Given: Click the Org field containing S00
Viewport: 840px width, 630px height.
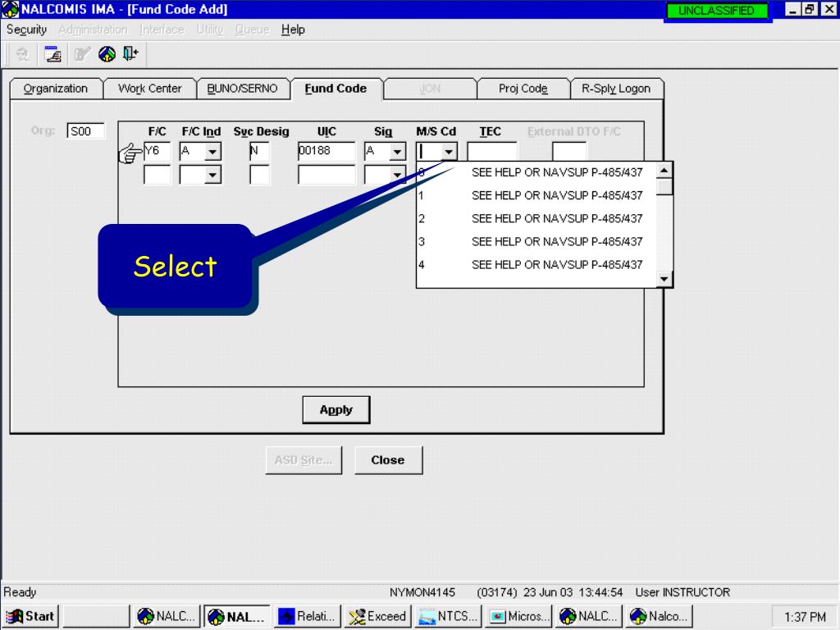Looking at the screenshot, I should coord(85,131).
